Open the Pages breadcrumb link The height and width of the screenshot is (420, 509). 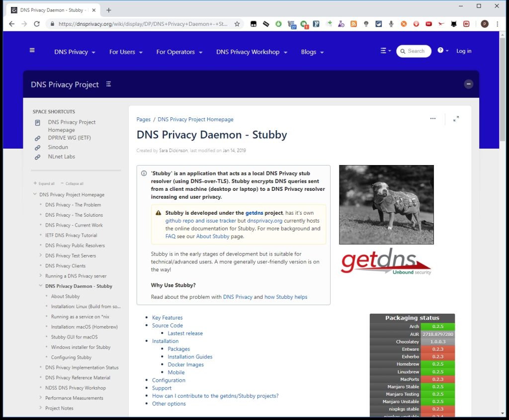(x=144, y=119)
